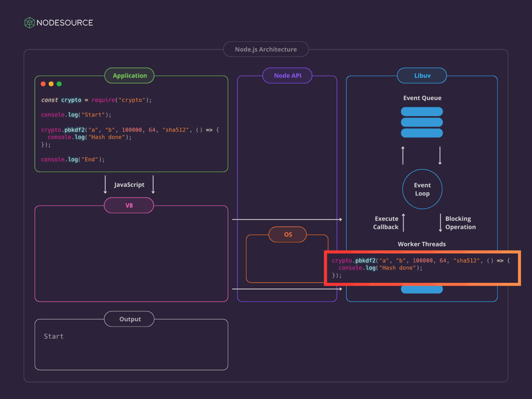532x399 pixels.
Task: Click the V8 label pill
Action: pos(129,205)
